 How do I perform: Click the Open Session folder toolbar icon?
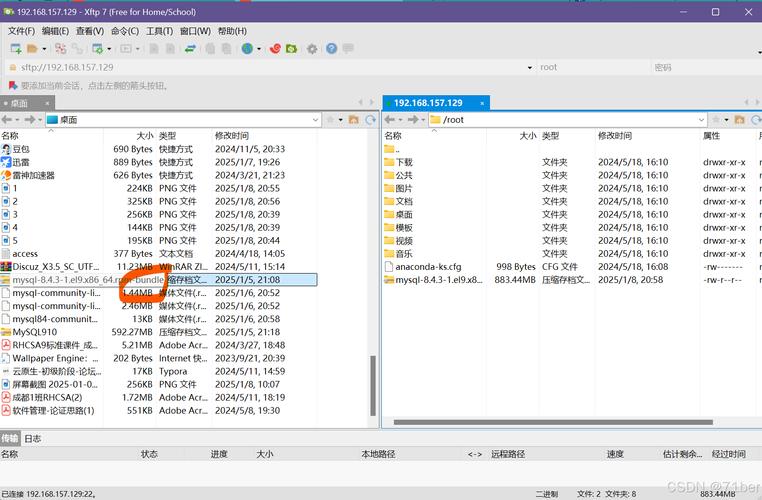coord(33,49)
